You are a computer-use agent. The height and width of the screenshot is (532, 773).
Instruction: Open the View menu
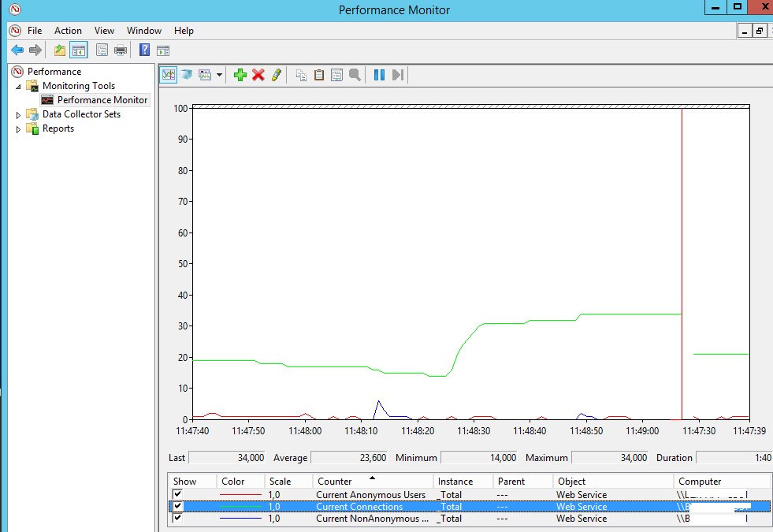point(104,31)
